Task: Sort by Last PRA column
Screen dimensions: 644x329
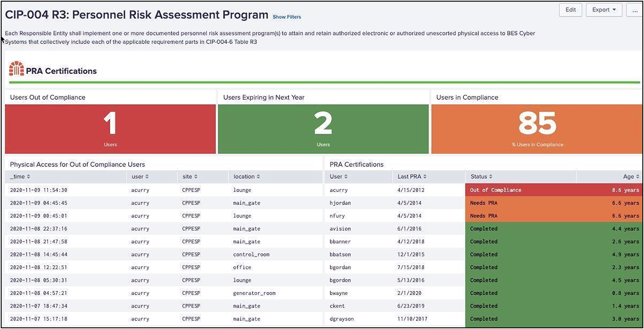Action: pyautogui.click(x=412, y=177)
